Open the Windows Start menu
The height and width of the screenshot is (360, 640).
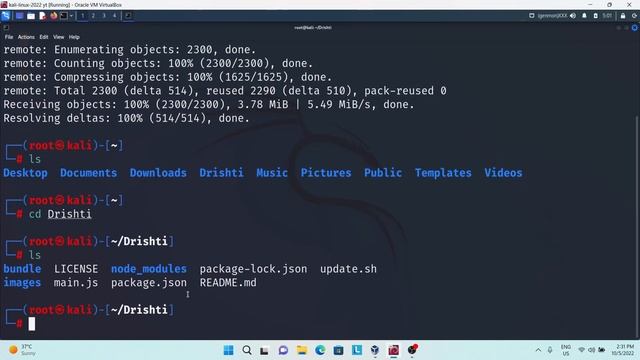(x=229, y=350)
